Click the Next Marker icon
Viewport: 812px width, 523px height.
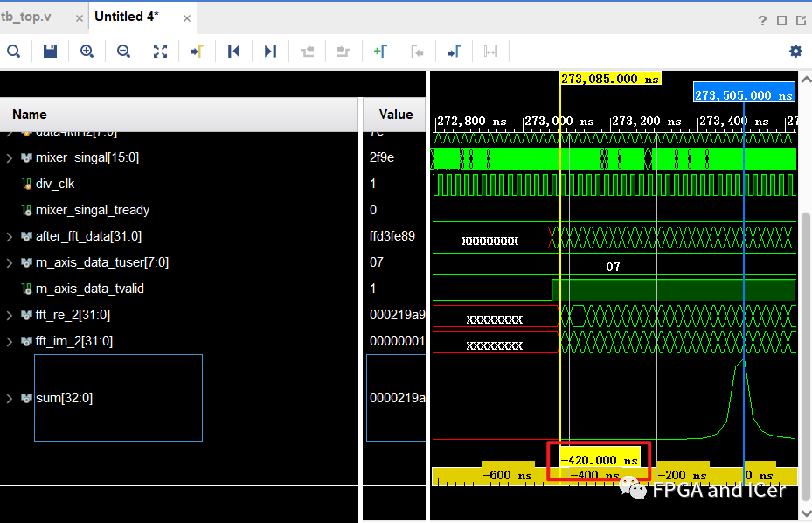click(454, 52)
